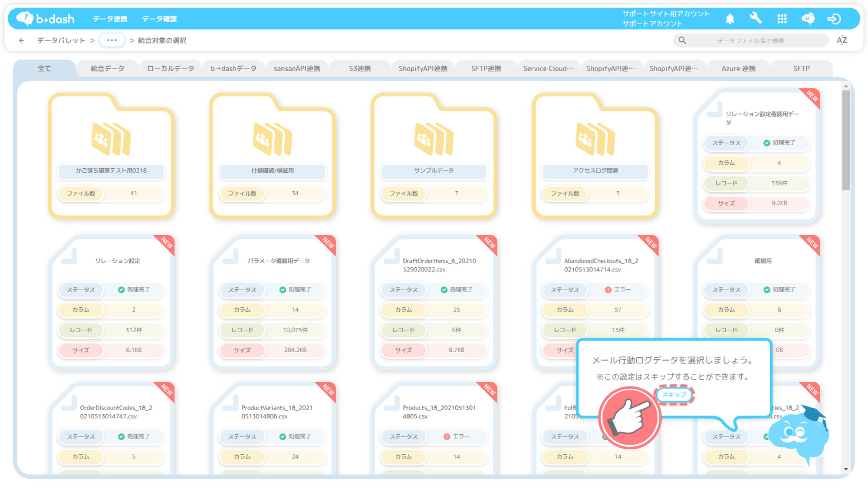Switch to the Azure 連携 tab
Image resolution: width=868 pixels, height=488 pixels.
coord(738,69)
